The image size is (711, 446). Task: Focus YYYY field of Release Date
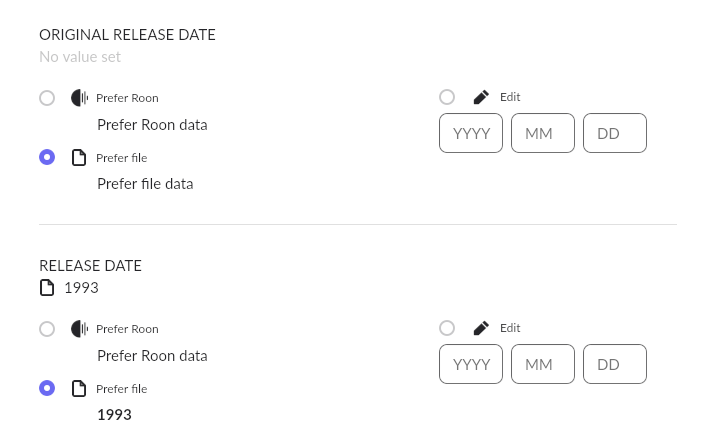point(471,364)
